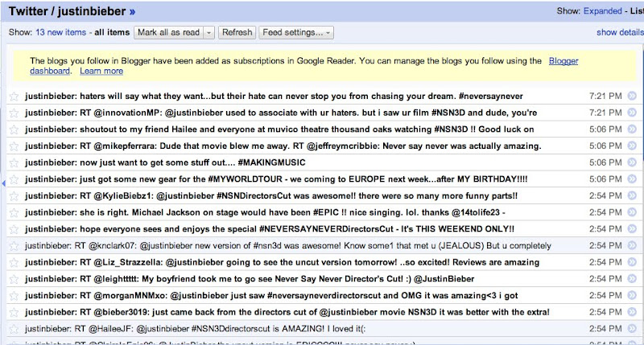Open original of @knclark07 retweet via arrow icon
The height and width of the screenshot is (345, 644).
632,245
